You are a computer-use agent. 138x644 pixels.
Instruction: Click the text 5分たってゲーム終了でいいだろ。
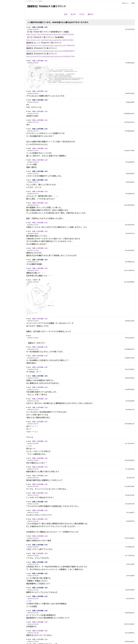[40, 549]
